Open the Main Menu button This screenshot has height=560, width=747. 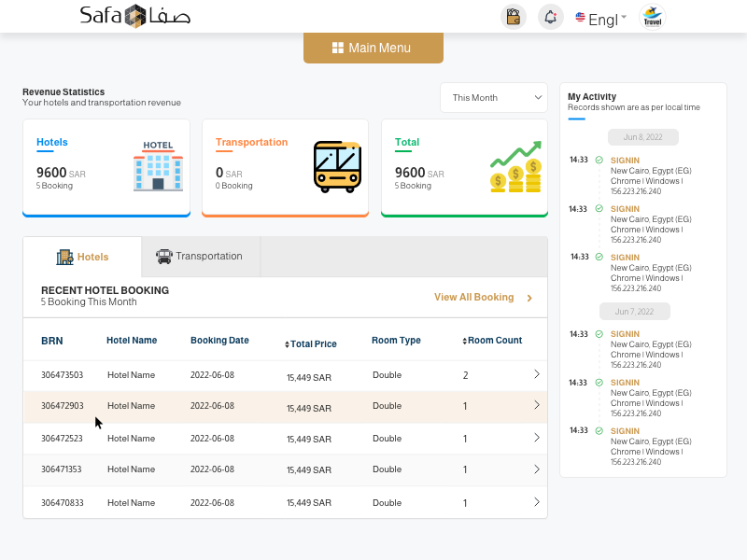373,48
